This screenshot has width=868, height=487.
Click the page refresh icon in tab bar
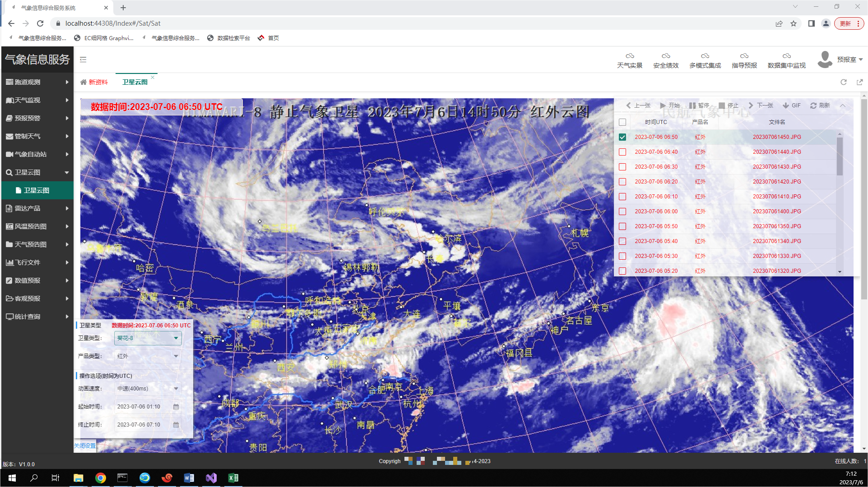[x=844, y=82]
